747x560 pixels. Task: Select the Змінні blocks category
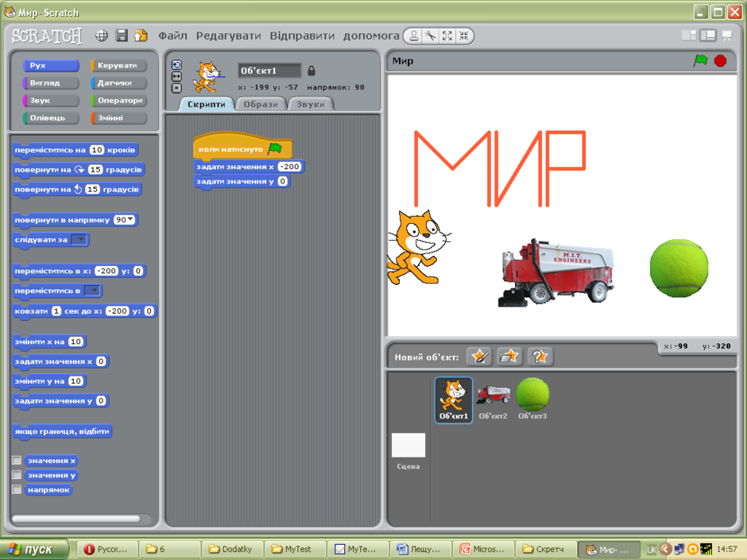pos(118,118)
